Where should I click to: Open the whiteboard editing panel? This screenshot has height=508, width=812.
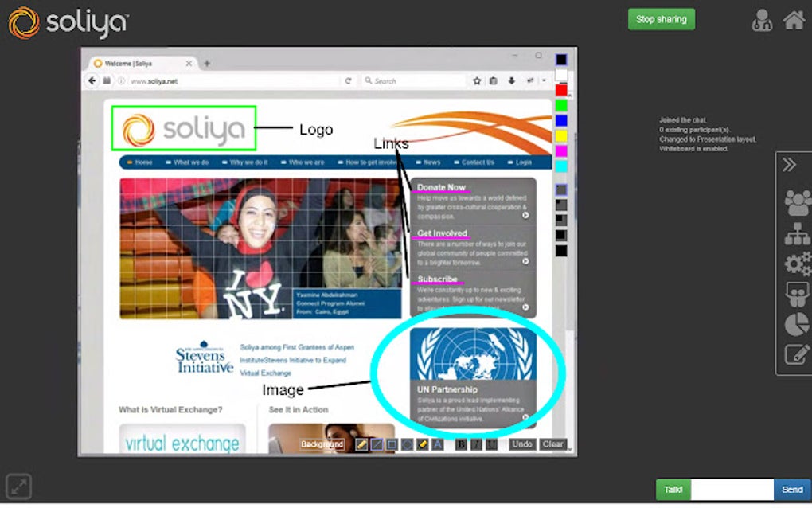tap(797, 353)
